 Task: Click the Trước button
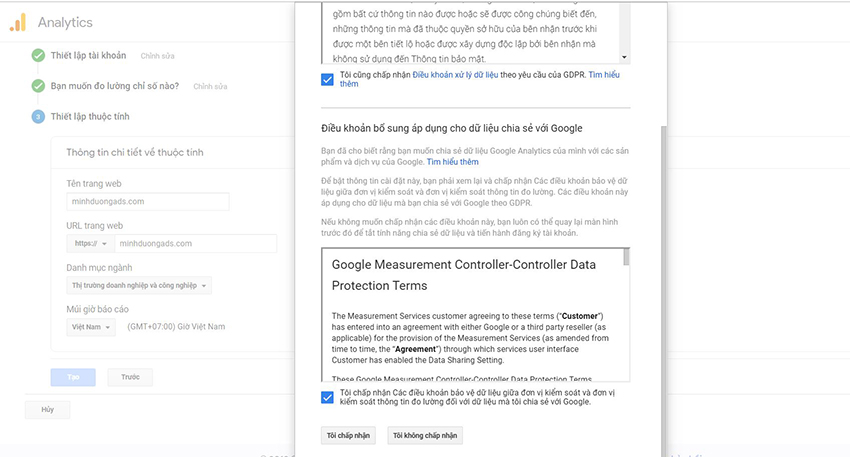click(130, 377)
